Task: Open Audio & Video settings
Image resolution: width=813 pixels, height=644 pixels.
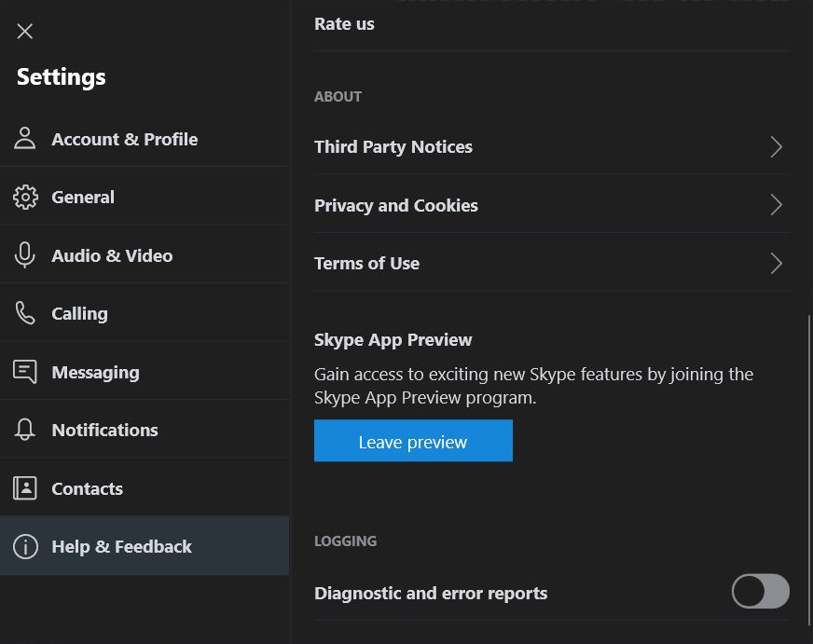Action: pos(145,255)
